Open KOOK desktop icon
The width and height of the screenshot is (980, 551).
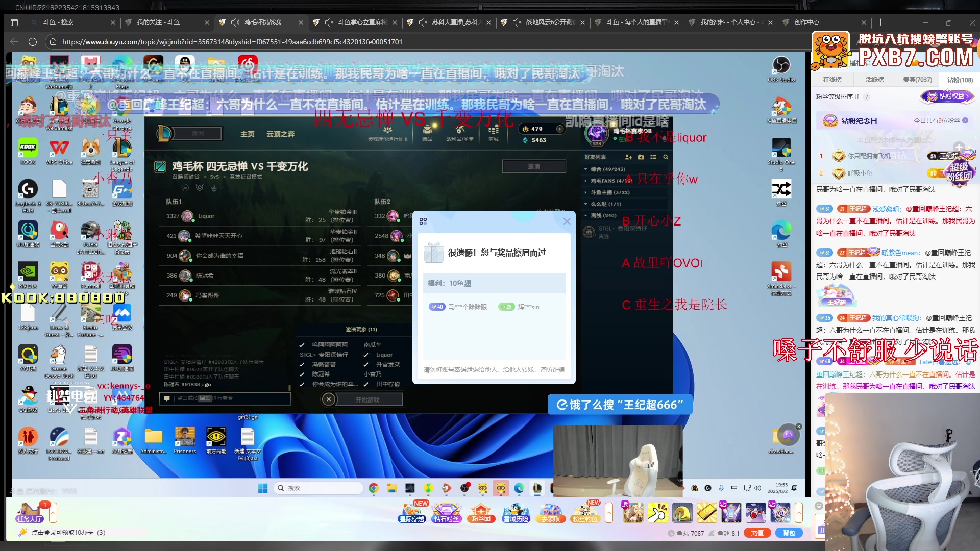28,152
